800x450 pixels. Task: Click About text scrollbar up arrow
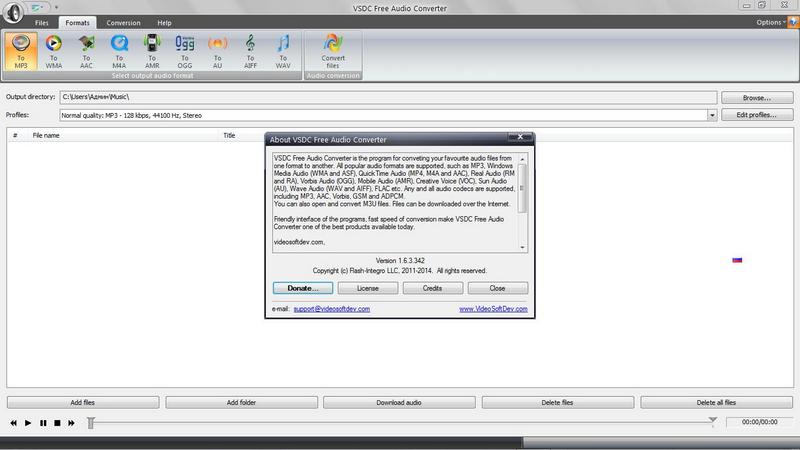pyautogui.click(x=522, y=159)
